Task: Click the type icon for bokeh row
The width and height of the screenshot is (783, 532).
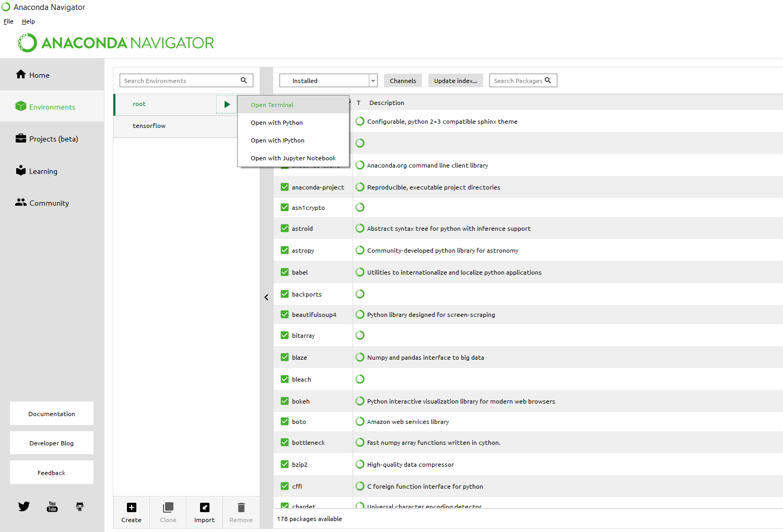Action: 360,401
